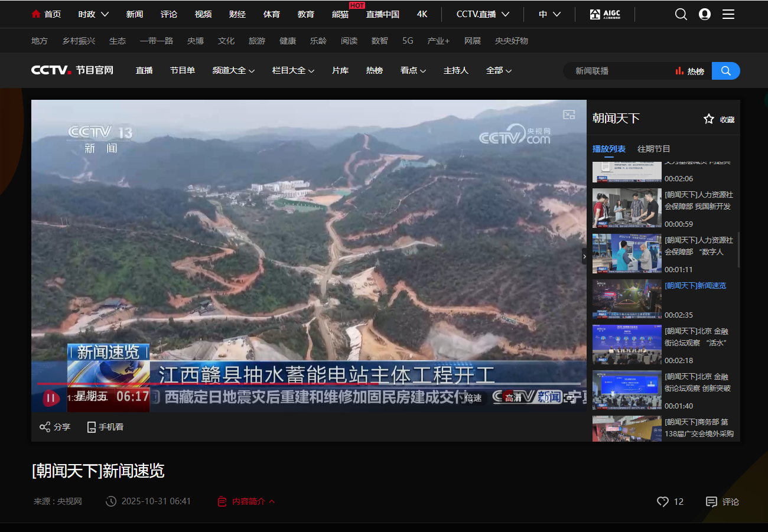Collapse the playlist side panel arrow
This screenshot has height=532, width=768.
point(584,256)
